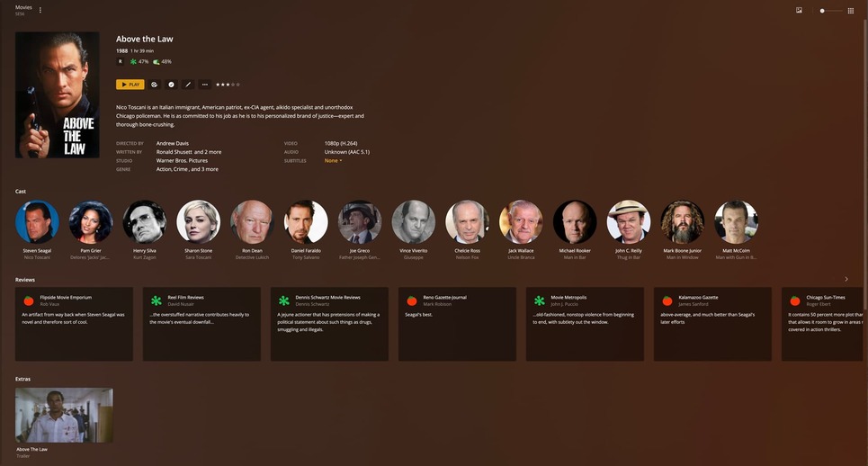The height and width of the screenshot is (466, 868).
Task: Open the three-dot menu beside Movies
Action: (x=40, y=9)
